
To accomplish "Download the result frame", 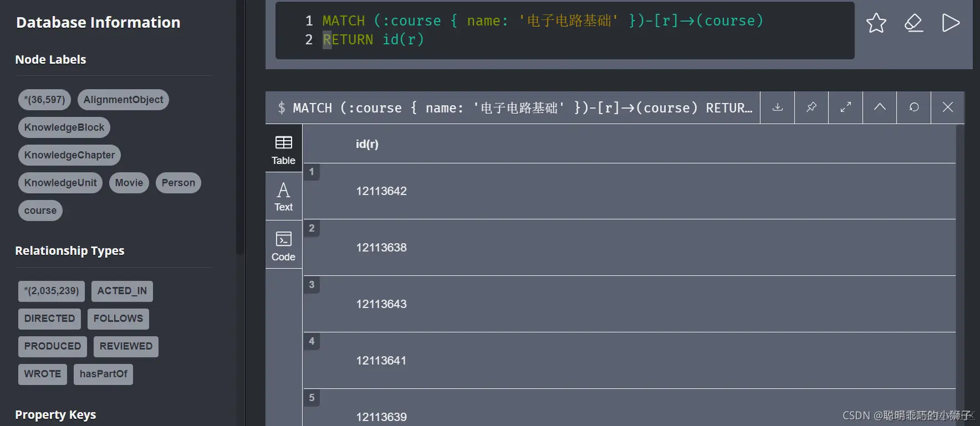I will pyautogui.click(x=778, y=107).
